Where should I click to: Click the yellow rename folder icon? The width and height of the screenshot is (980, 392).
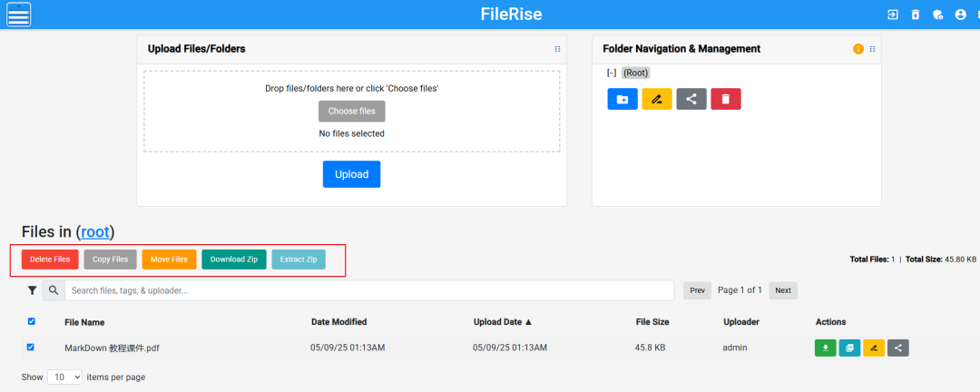click(657, 99)
